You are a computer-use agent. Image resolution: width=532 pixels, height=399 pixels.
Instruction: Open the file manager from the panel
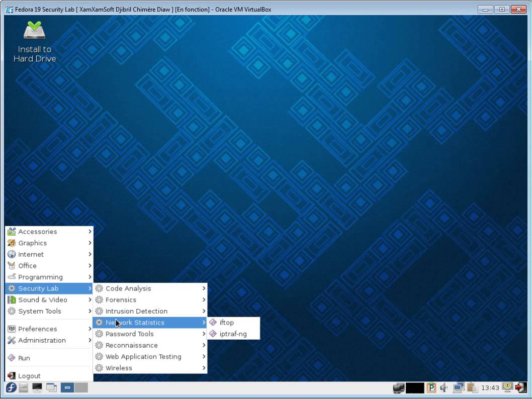coord(24,387)
